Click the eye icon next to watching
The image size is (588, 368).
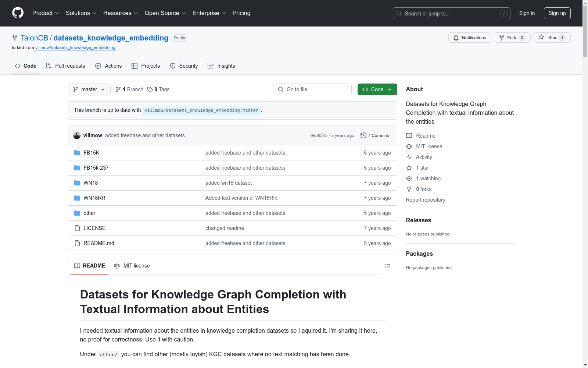coord(409,178)
